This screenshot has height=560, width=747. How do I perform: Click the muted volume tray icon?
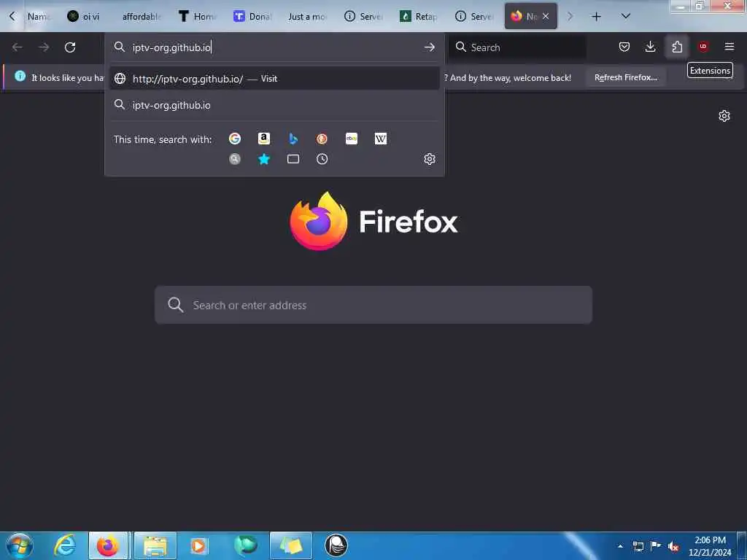673,547
